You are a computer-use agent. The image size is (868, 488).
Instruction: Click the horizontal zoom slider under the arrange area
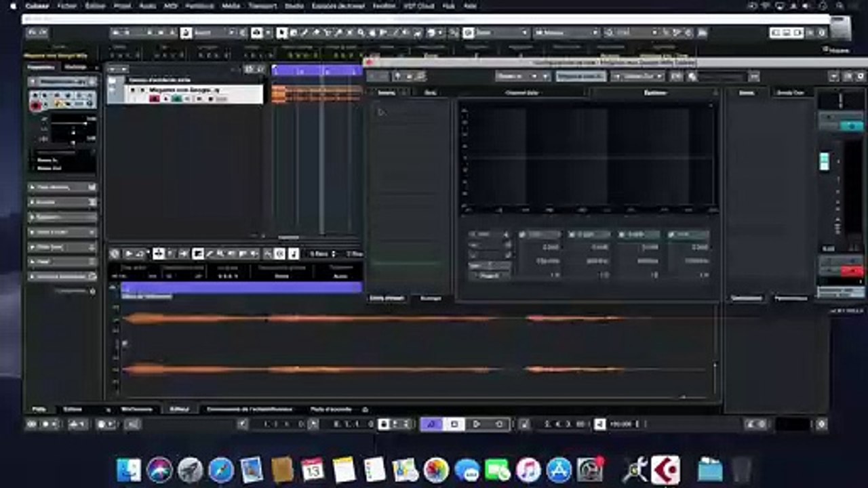[x=290, y=237]
